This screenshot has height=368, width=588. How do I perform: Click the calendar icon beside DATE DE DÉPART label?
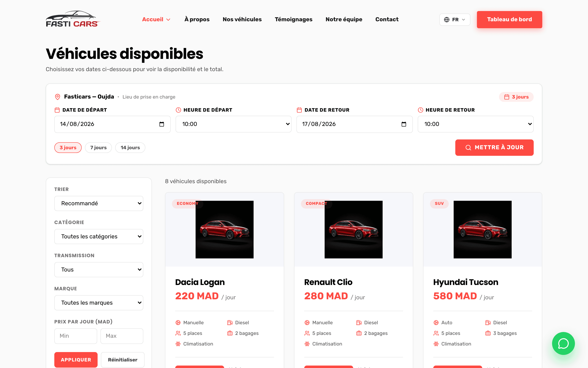[57, 110]
